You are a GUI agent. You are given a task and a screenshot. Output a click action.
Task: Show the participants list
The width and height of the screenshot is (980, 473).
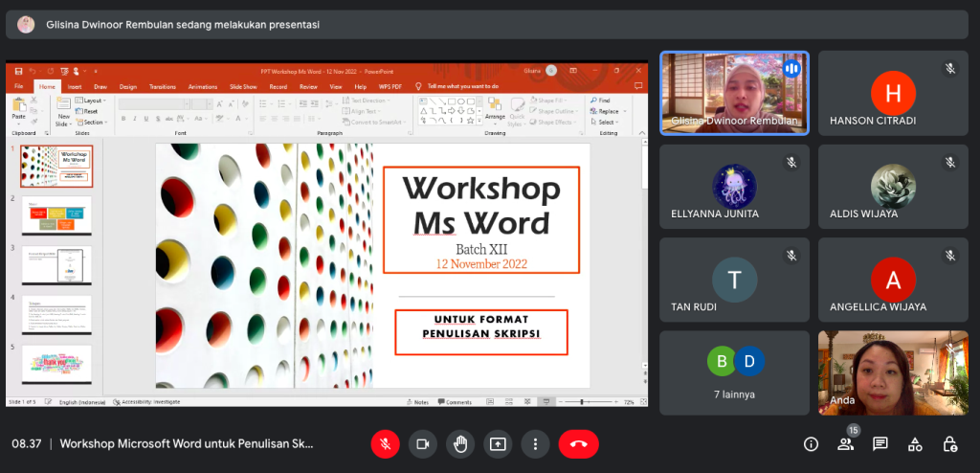tap(846, 444)
